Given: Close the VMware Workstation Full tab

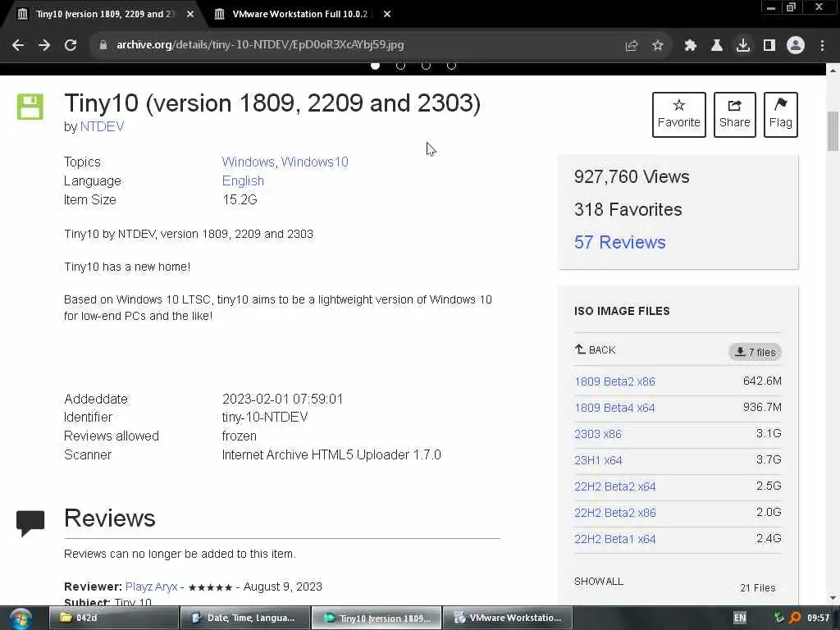Looking at the screenshot, I should 387,15.
